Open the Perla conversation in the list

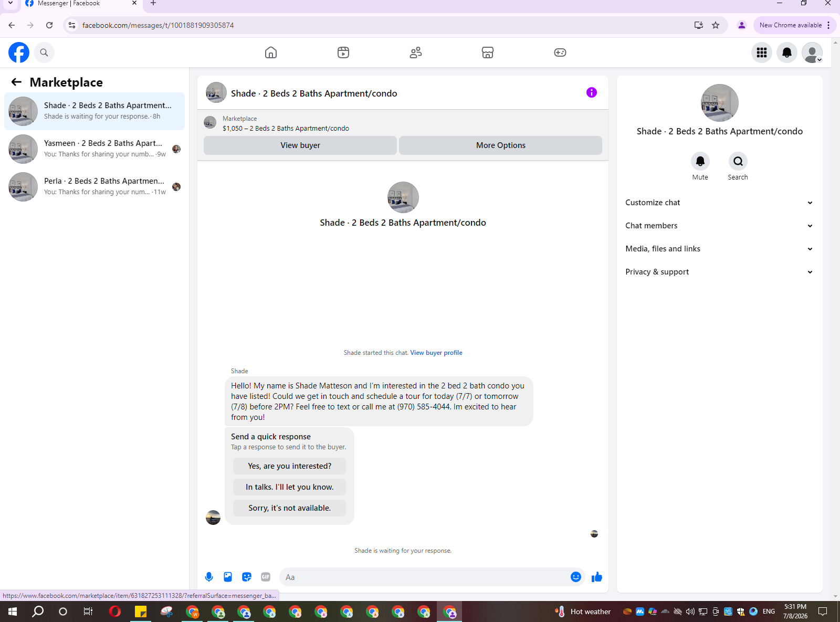coord(94,187)
